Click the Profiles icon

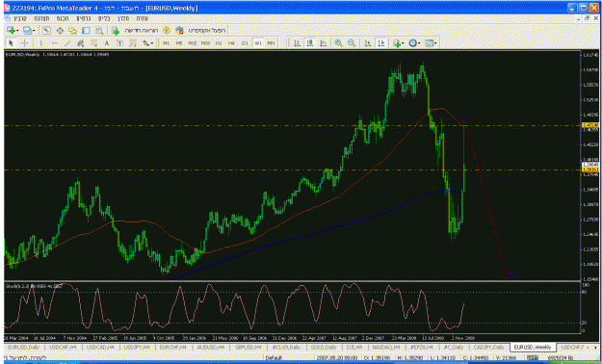click(27, 31)
